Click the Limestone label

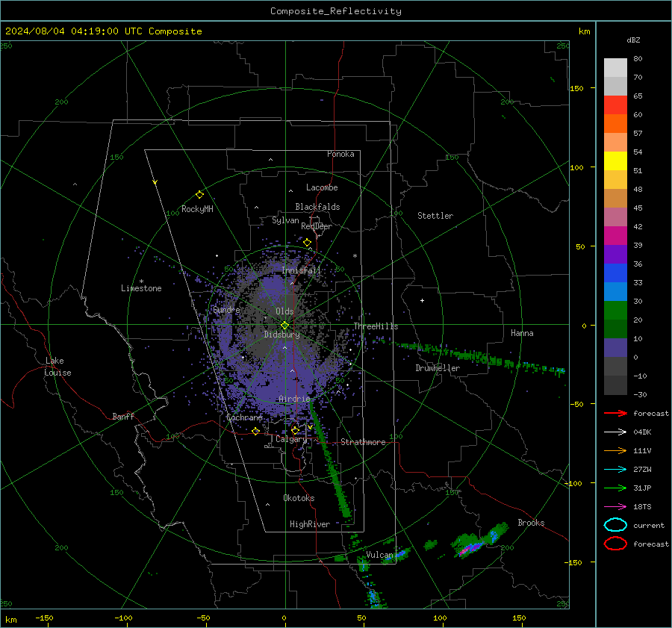141,288
